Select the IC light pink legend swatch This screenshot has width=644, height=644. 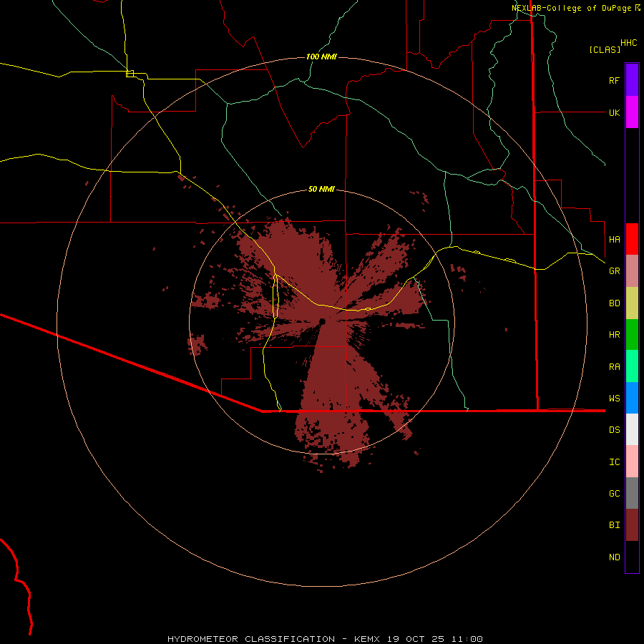[632, 462]
